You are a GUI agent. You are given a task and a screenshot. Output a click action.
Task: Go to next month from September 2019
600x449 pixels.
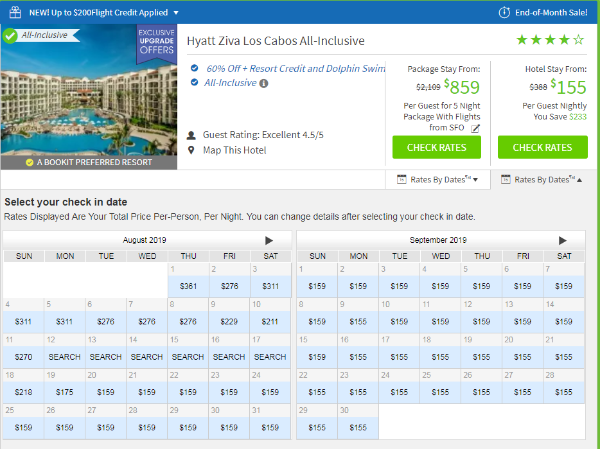(562, 240)
